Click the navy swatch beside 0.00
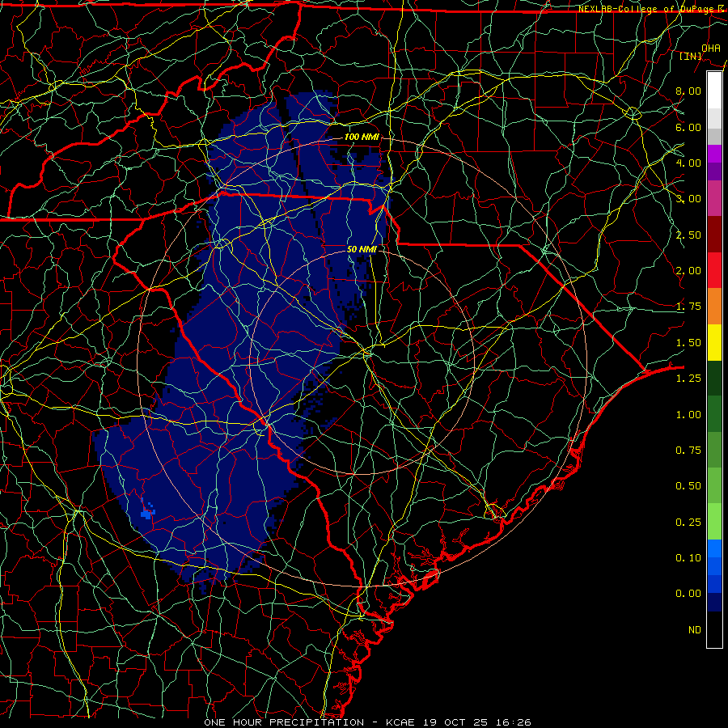The image size is (728, 728). (714, 603)
